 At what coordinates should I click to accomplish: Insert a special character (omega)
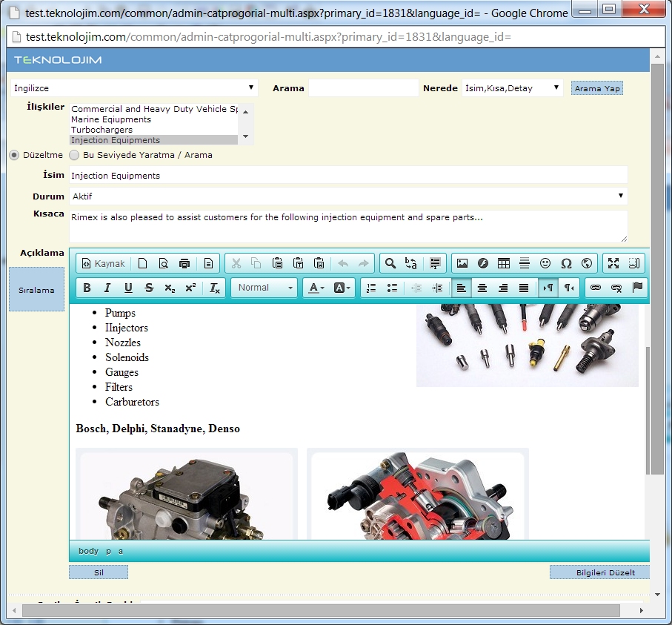(566, 263)
